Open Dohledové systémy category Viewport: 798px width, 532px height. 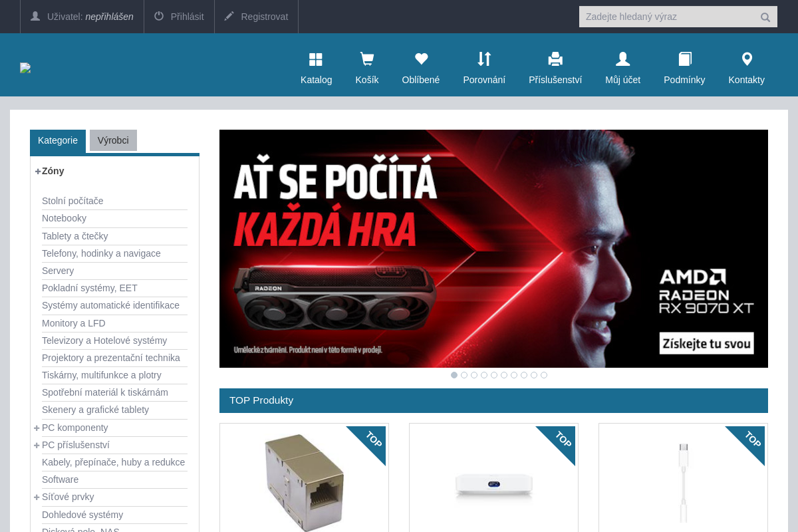82,515
